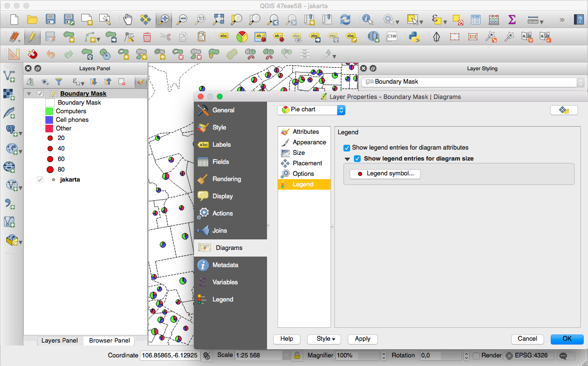Click the blue Cell phones legend swatch
The height and width of the screenshot is (366, 588).
(49, 120)
